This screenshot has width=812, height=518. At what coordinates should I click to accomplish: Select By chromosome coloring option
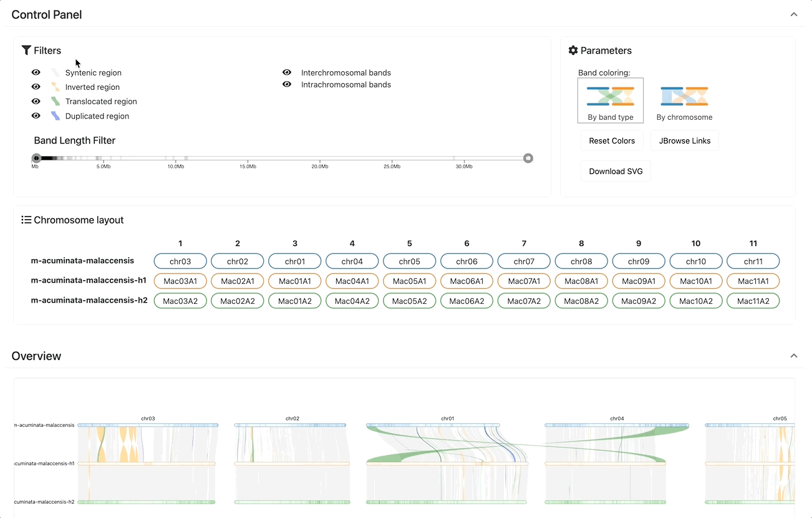tap(684, 100)
